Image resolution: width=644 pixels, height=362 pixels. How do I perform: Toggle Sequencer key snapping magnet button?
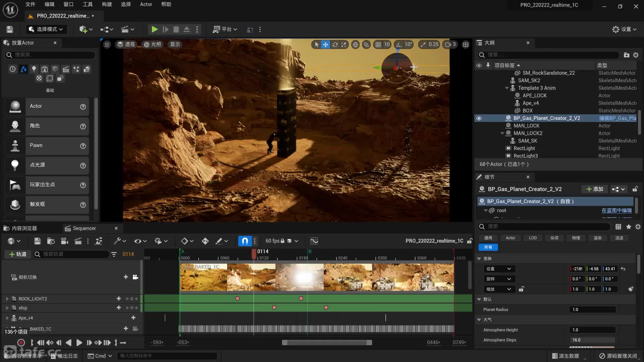[245, 241]
